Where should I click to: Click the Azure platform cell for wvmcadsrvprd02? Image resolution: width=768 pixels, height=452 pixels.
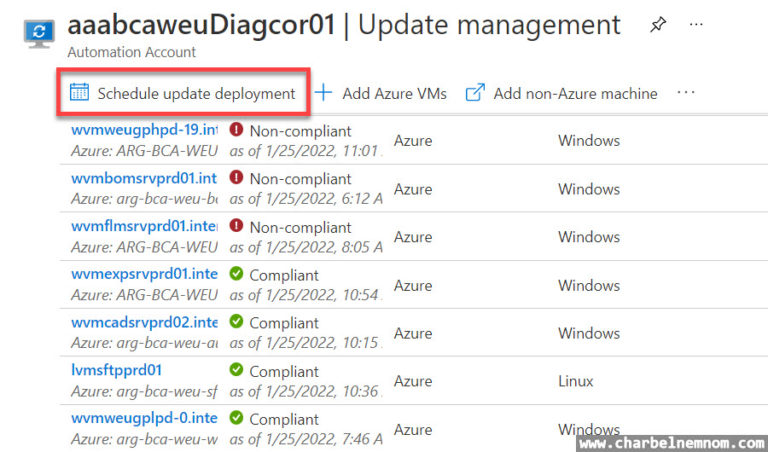(x=413, y=333)
